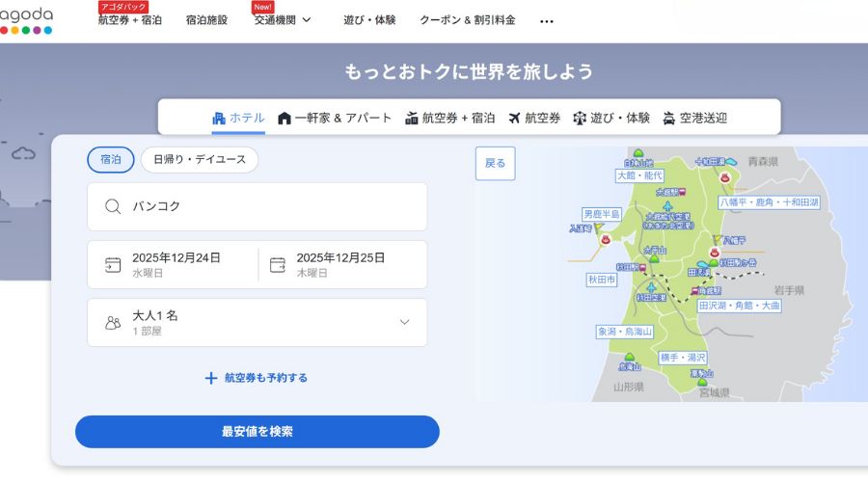
Task: Click the 秋田駒ヶ岳 mountain icon
Action: point(714,263)
